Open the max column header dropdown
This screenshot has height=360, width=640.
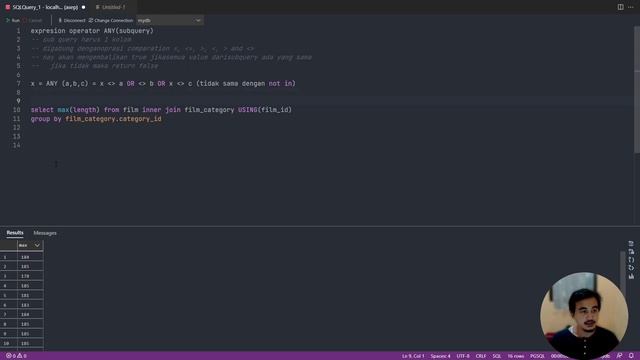(37, 245)
